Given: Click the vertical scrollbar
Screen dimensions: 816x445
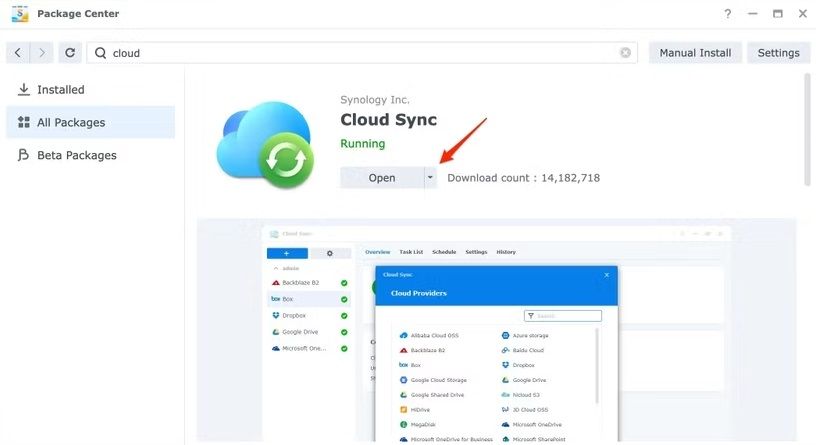Looking at the screenshot, I should 807,130.
